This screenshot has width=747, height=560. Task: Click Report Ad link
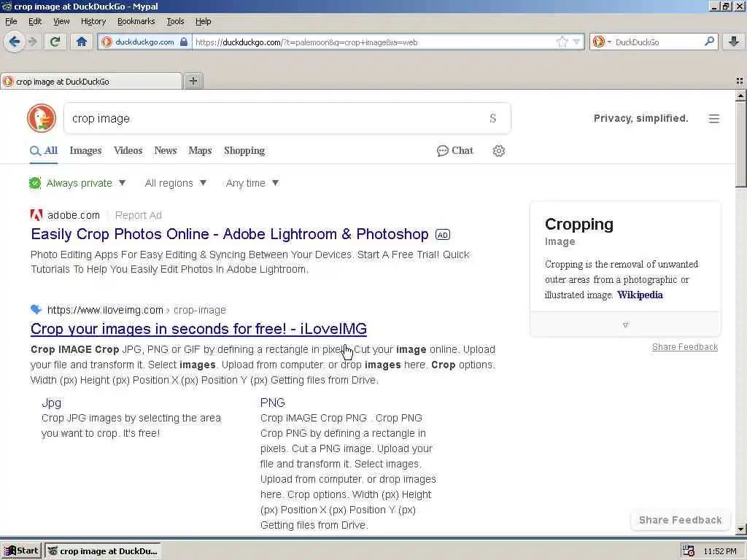coord(138,215)
